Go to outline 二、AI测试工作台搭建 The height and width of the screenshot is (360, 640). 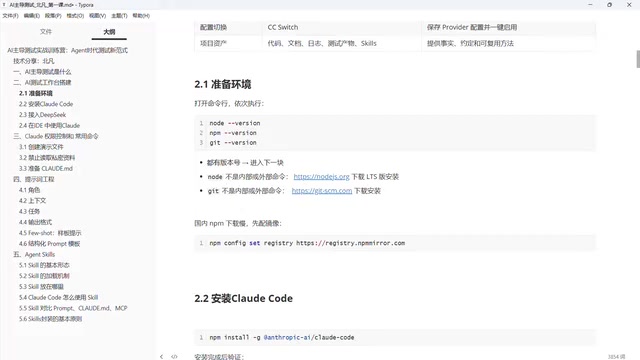42,82
